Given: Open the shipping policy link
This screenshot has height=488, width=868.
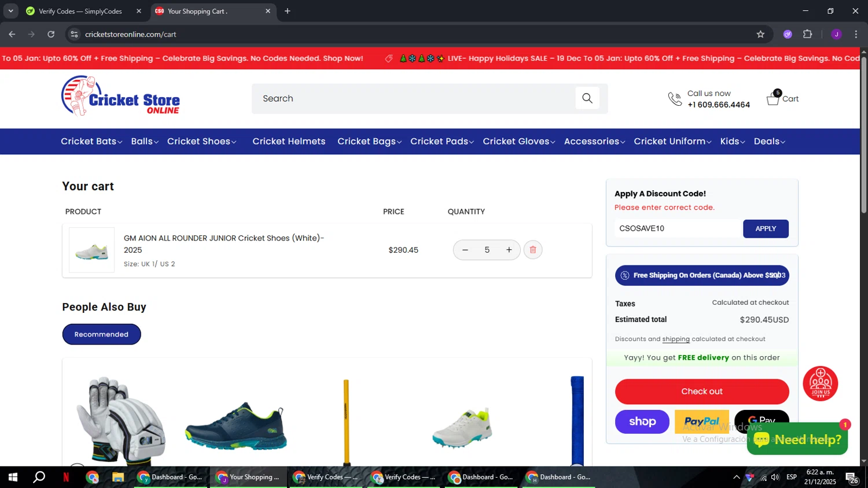Looking at the screenshot, I should [676, 339].
